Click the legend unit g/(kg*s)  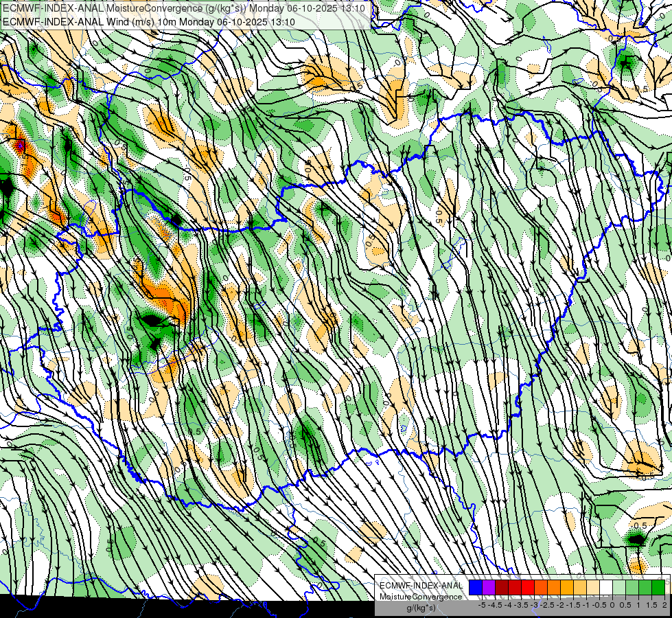421,608
